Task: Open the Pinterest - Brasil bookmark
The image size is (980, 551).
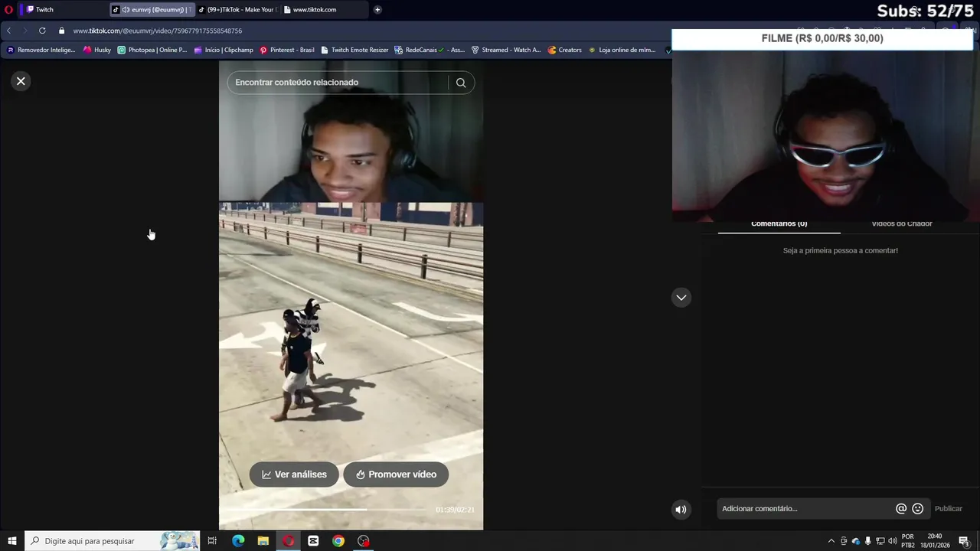Action: tap(287, 50)
